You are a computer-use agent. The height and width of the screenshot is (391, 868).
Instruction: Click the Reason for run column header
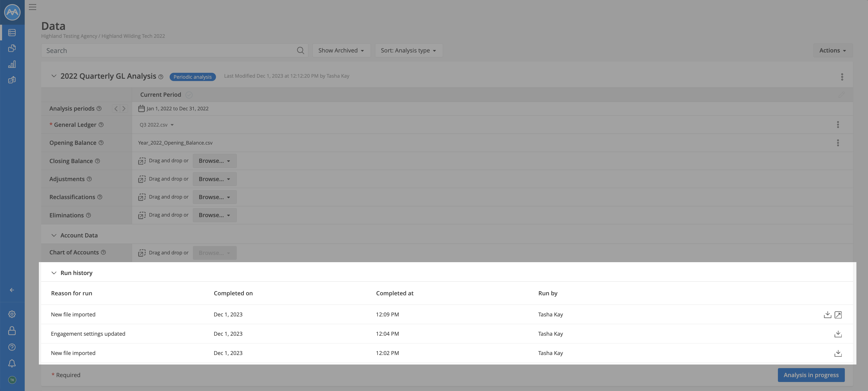click(x=72, y=293)
